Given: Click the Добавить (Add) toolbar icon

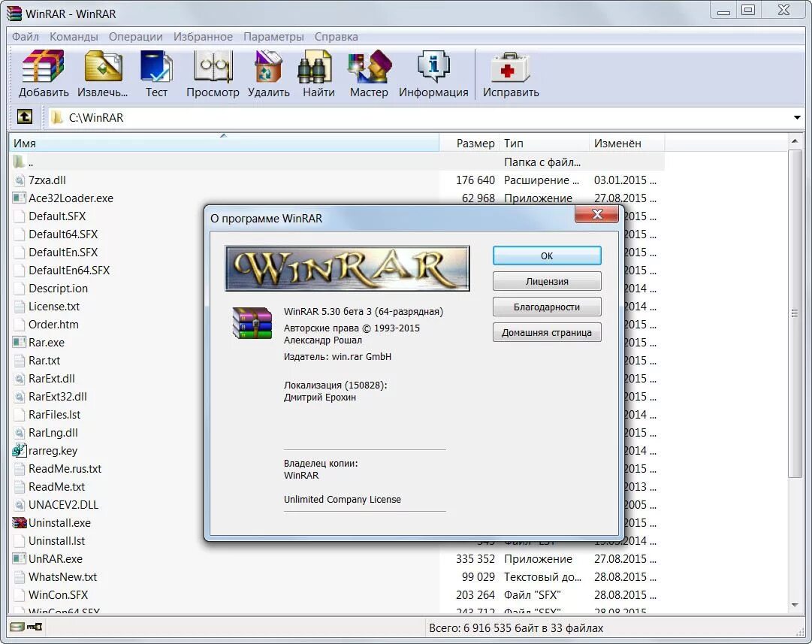Looking at the screenshot, I should pyautogui.click(x=44, y=66).
